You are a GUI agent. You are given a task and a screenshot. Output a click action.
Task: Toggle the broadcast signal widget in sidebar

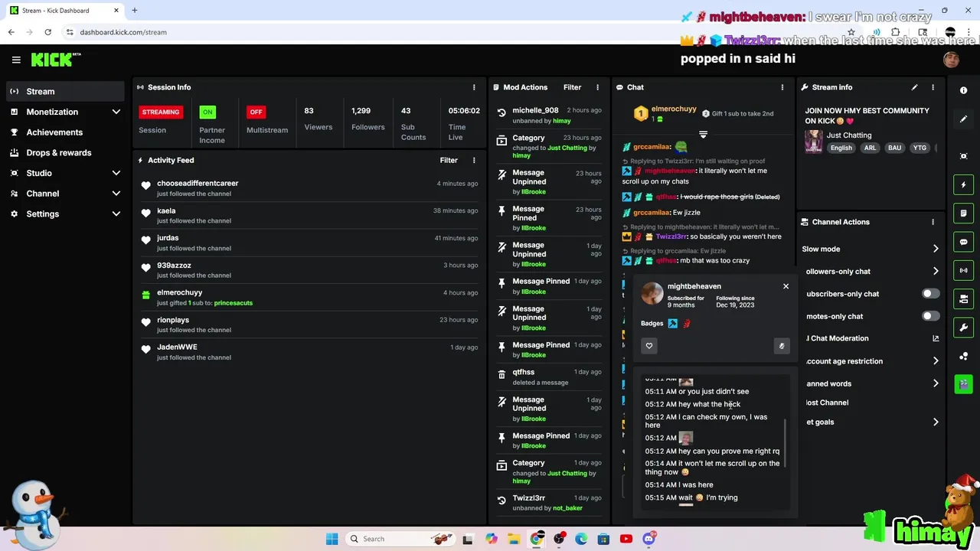(x=963, y=270)
